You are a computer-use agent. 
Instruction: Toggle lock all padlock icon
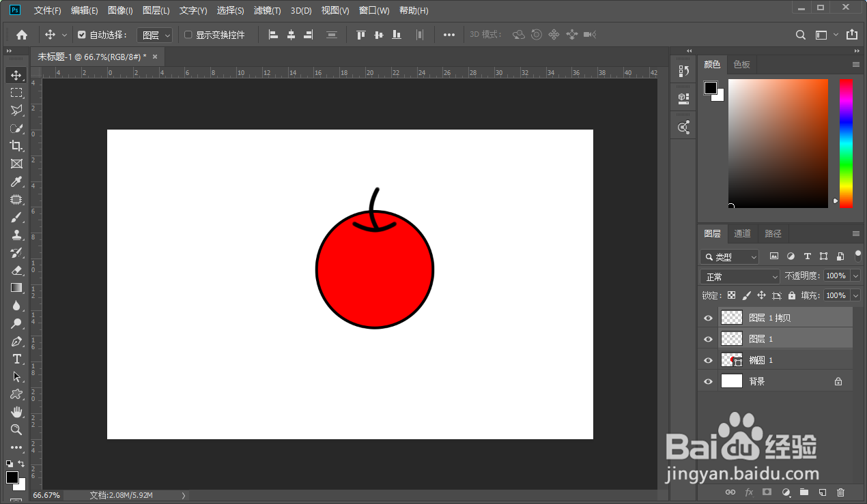pos(792,295)
